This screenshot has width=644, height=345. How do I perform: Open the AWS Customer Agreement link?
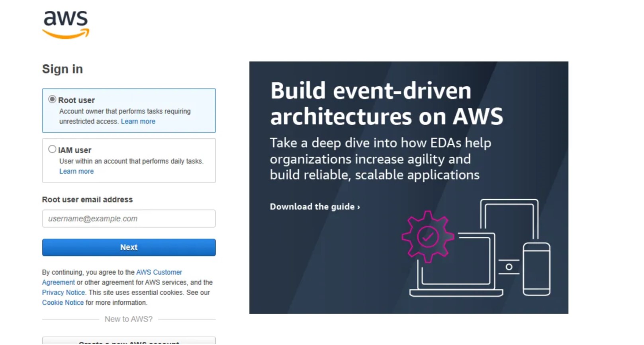tap(159, 272)
